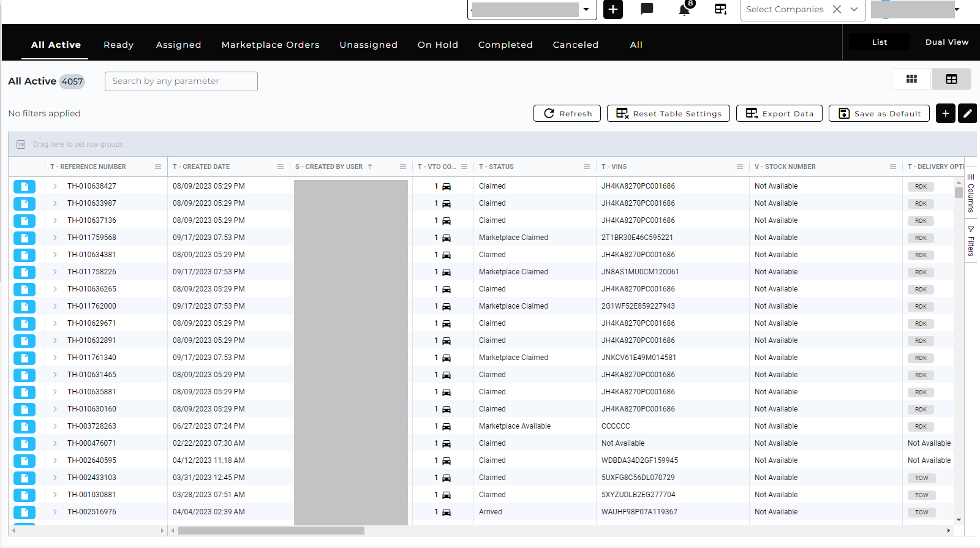Switch to card grid view icon

click(911, 79)
